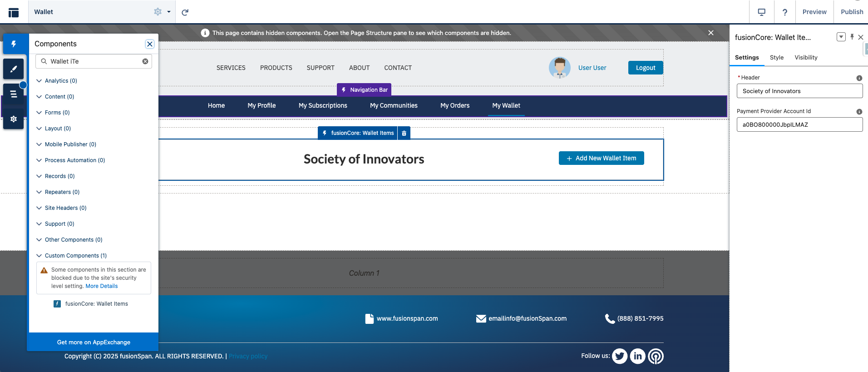
Task: Close the fusionCore property panel
Action: click(861, 37)
